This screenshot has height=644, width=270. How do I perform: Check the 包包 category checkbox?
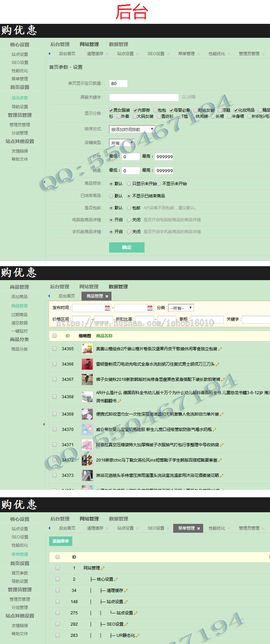click(x=155, y=110)
